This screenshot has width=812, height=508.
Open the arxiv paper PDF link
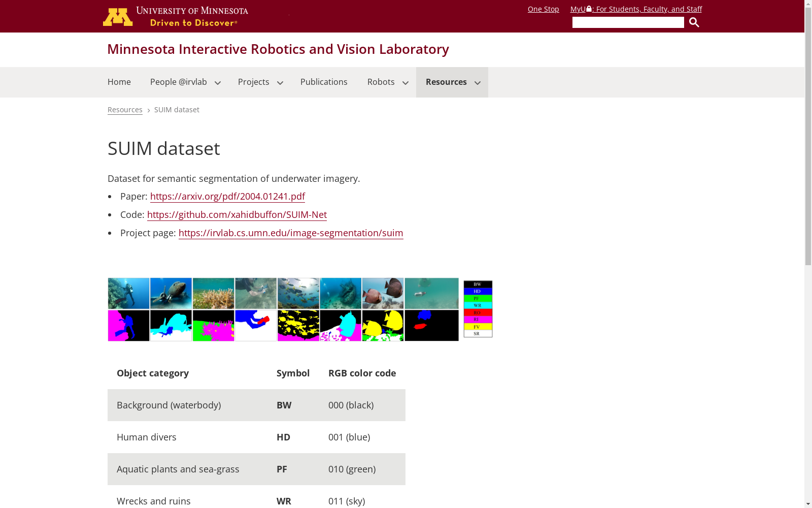coord(227,196)
